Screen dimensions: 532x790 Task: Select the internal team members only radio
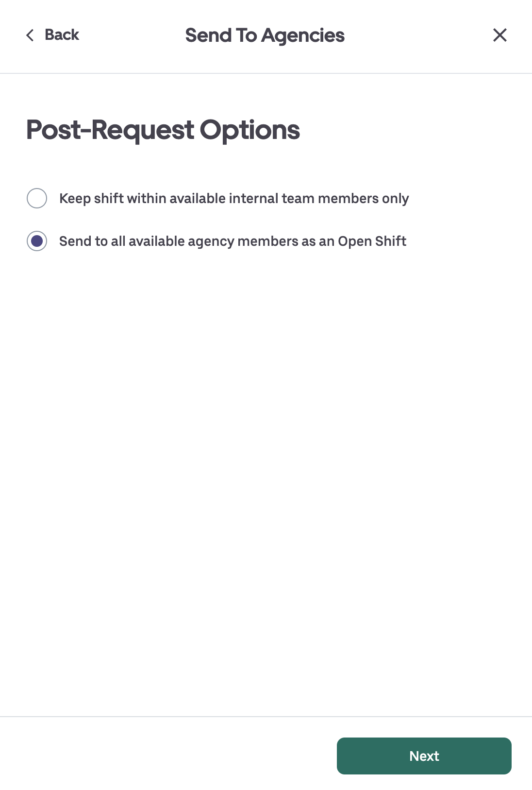pyautogui.click(x=37, y=198)
